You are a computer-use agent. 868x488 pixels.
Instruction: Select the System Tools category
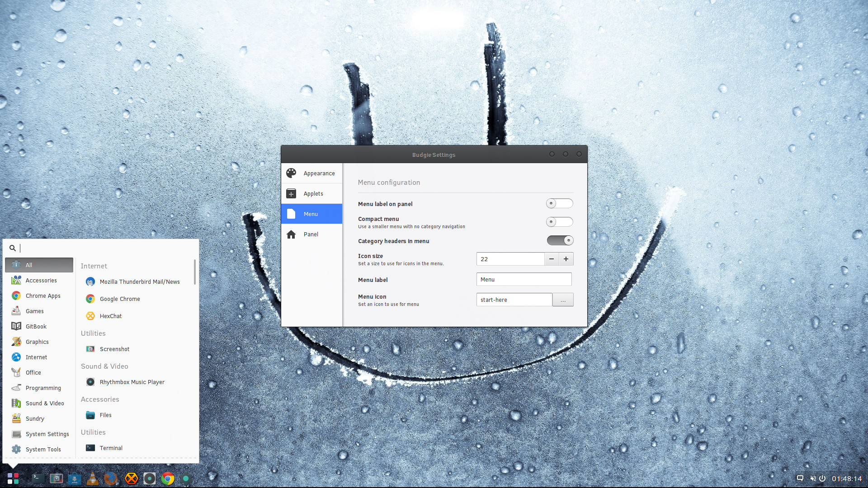coord(39,450)
